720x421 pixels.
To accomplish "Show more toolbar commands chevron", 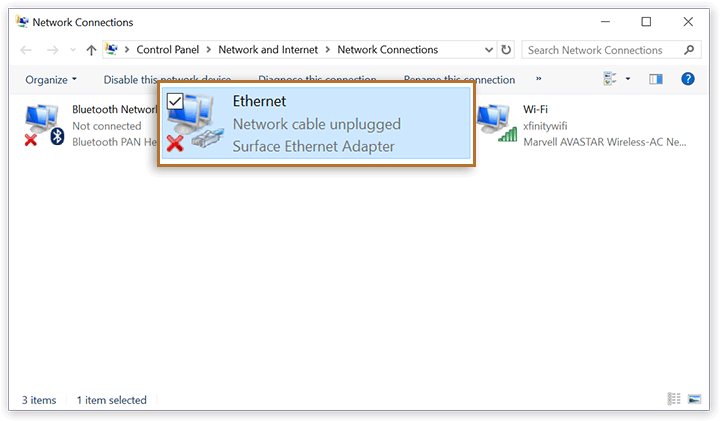I will coord(538,79).
